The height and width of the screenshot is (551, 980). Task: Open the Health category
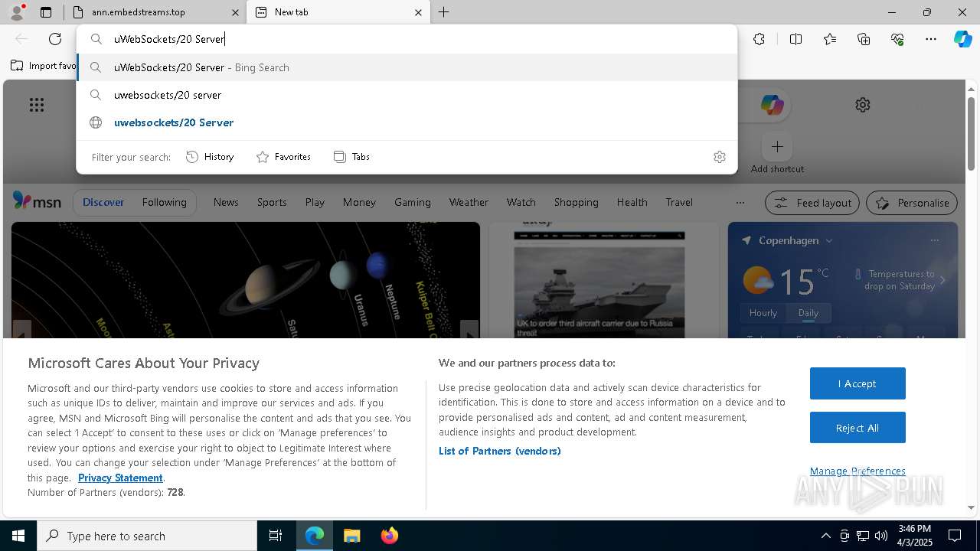click(632, 202)
